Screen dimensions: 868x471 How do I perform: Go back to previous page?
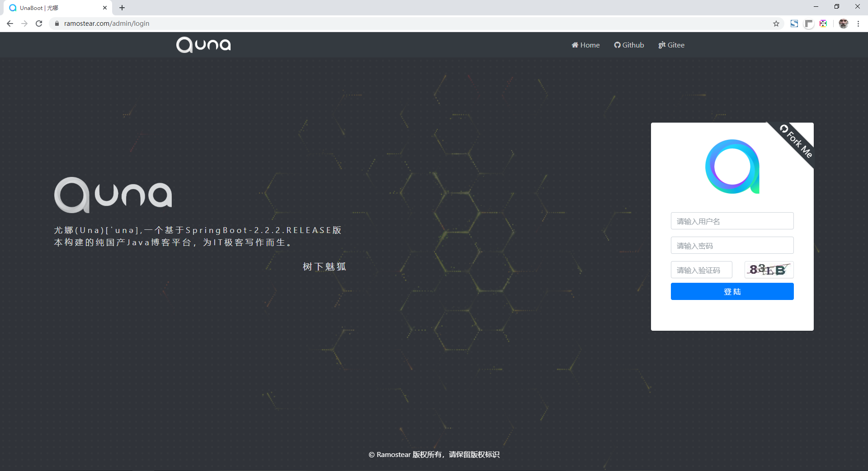(10, 24)
